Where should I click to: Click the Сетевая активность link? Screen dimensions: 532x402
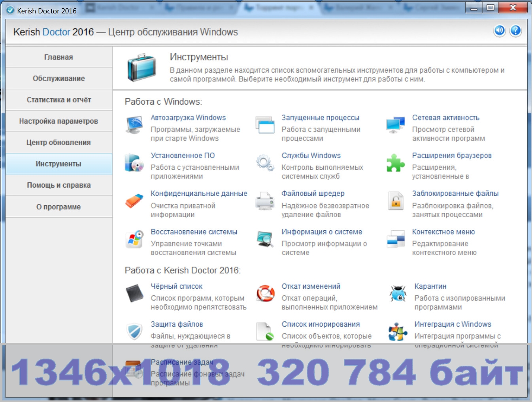tap(445, 118)
